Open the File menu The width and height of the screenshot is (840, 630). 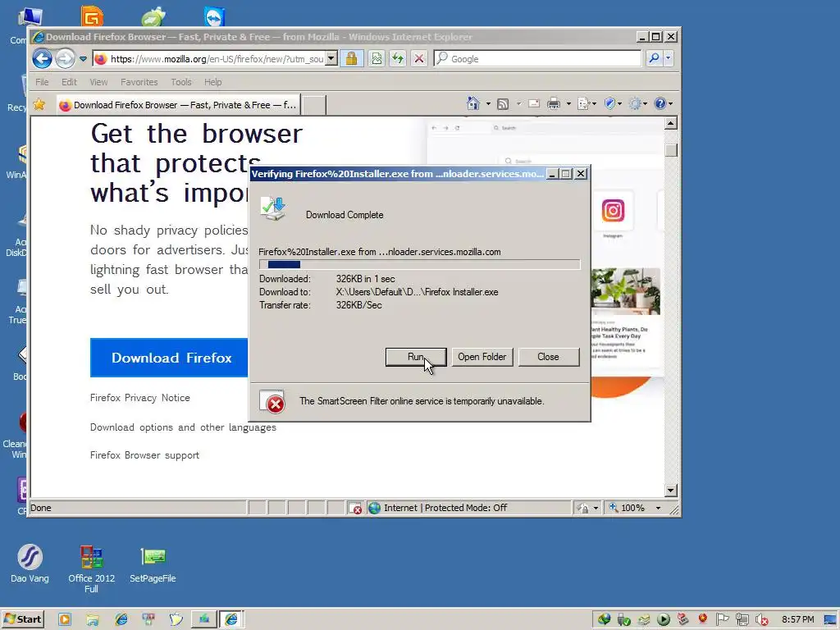tap(42, 82)
